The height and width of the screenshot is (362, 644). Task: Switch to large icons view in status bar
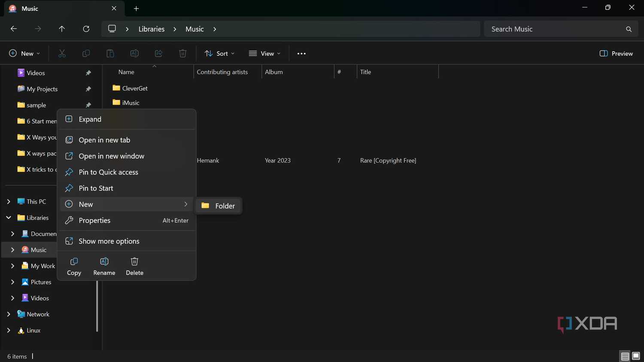click(636, 356)
